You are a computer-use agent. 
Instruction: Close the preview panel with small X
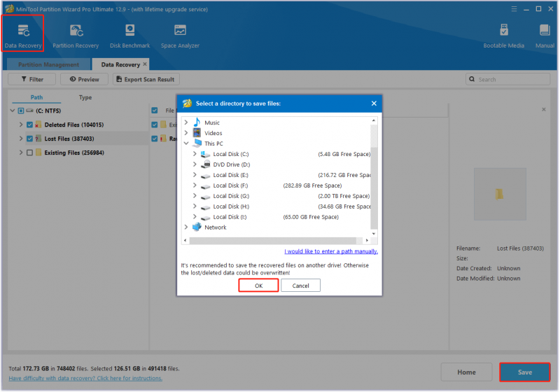point(544,109)
